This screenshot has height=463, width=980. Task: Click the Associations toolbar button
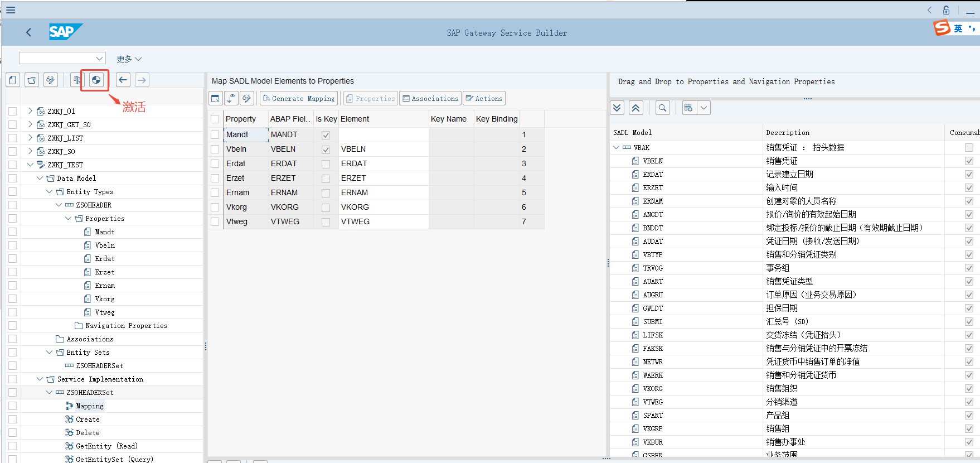430,98
